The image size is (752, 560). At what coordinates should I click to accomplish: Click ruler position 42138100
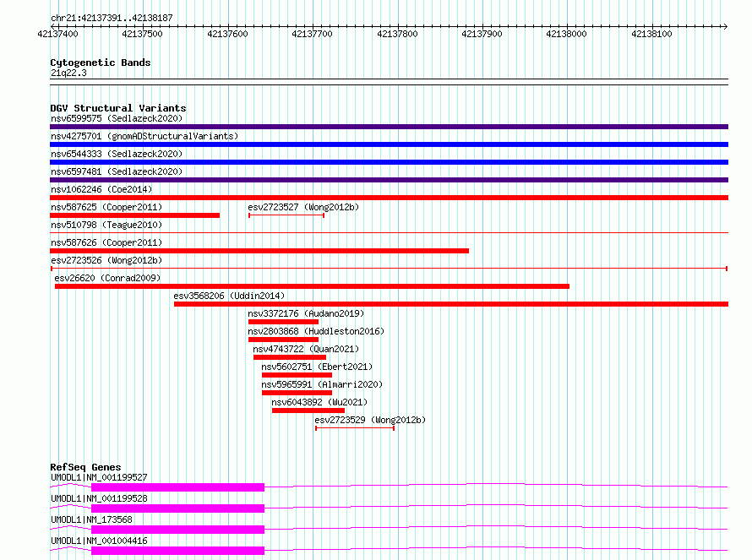coord(651,34)
